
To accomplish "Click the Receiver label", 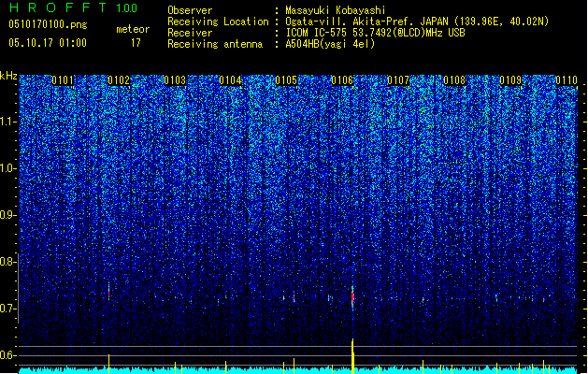I will tap(190, 33).
